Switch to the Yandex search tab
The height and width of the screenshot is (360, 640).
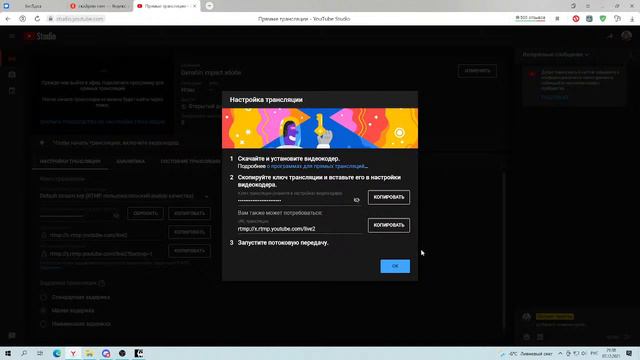tap(100, 6)
